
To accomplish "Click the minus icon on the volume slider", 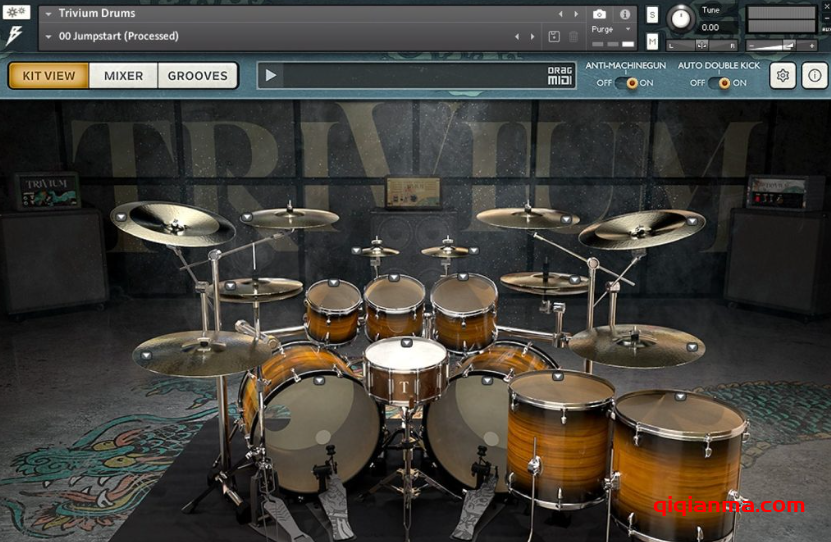I will 751,46.
